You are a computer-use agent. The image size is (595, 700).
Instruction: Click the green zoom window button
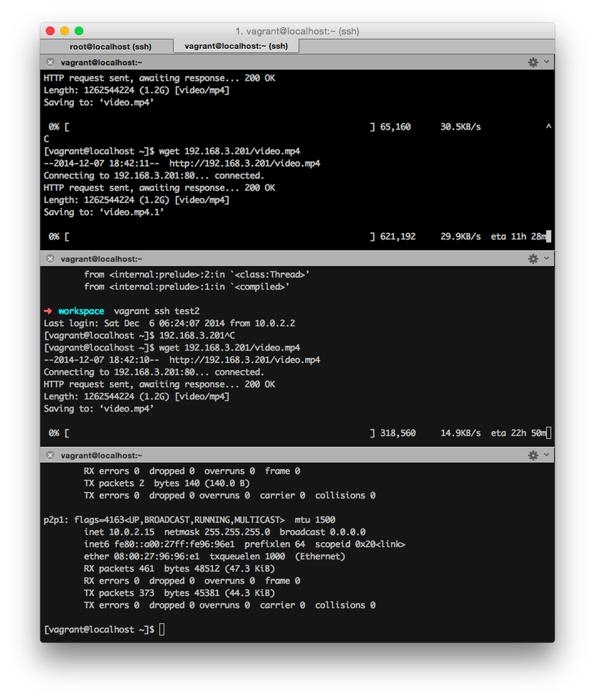79,31
